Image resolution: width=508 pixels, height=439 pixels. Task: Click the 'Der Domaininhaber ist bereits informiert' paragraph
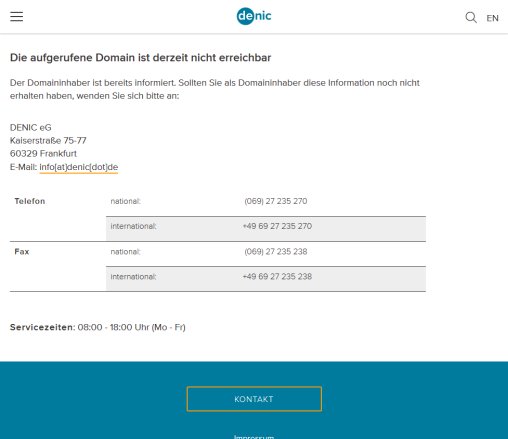215,89
